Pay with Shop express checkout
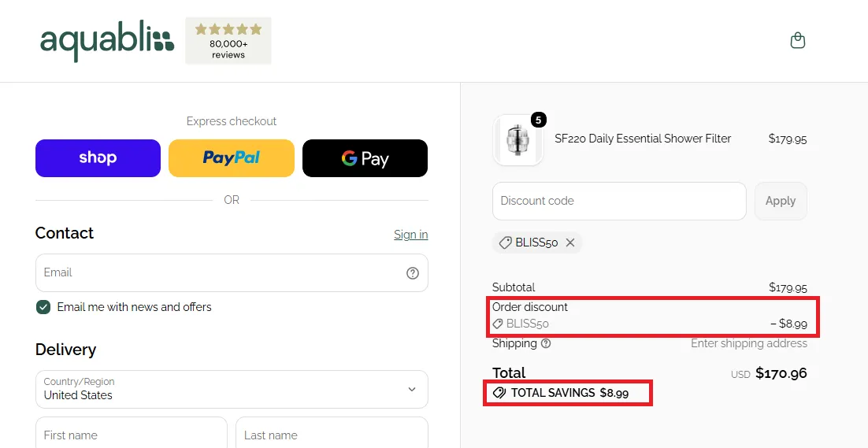The image size is (868, 448). [98, 158]
